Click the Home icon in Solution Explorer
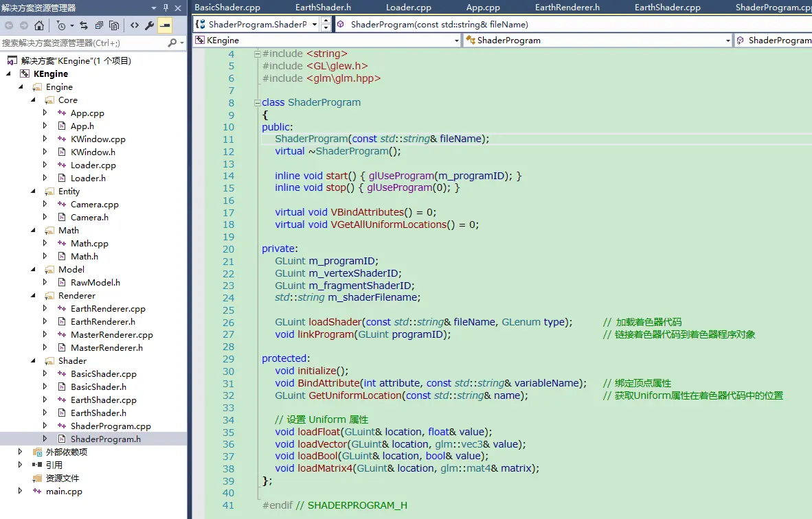Image resolution: width=812 pixels, height=519 pixels. click(39, 25)
